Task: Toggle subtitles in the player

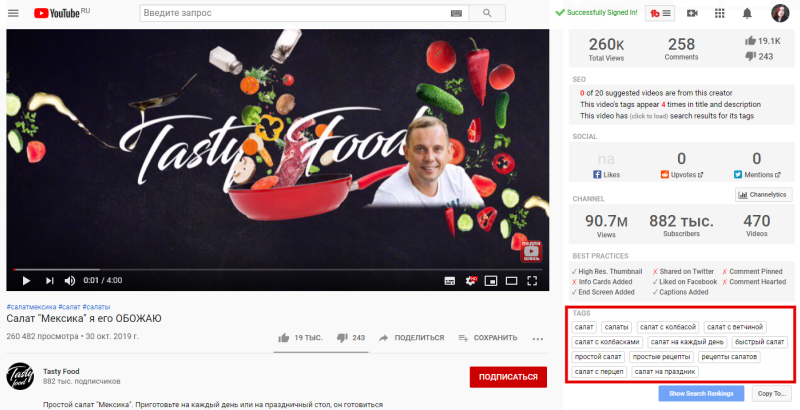Action: (449, 280)
